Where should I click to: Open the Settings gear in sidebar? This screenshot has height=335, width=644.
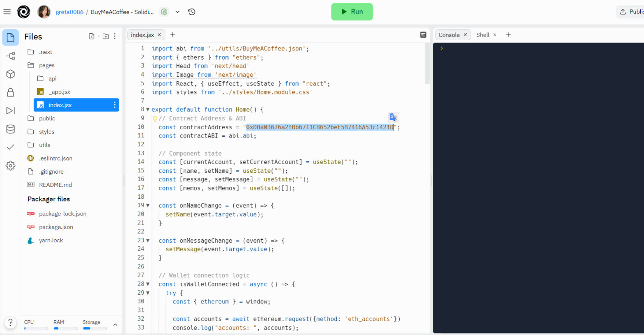11,165
